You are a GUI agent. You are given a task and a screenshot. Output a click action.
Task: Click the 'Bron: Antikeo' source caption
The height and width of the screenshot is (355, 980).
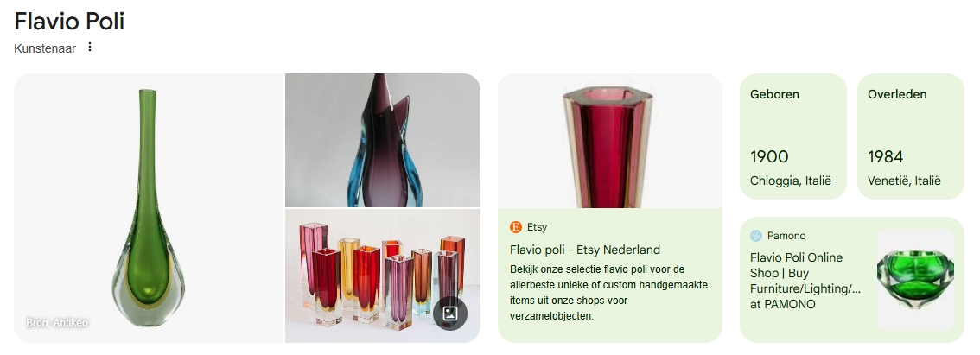tap(57, 322)
